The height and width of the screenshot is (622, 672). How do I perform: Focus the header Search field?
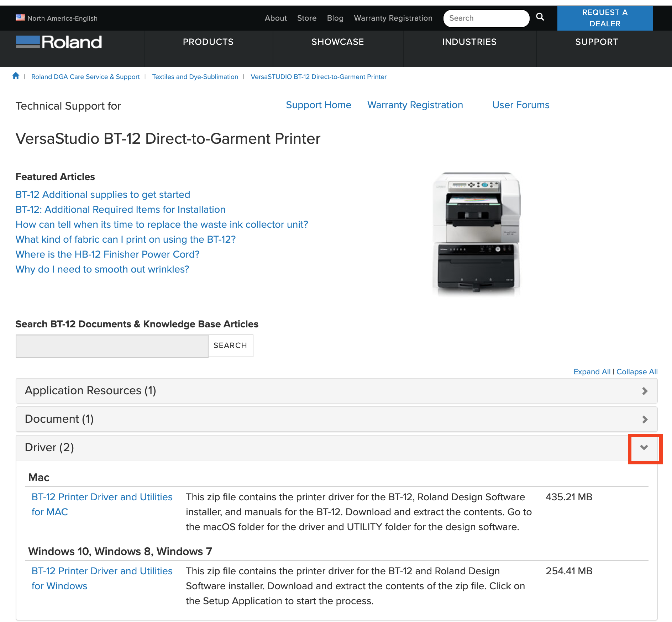[486, 18]
